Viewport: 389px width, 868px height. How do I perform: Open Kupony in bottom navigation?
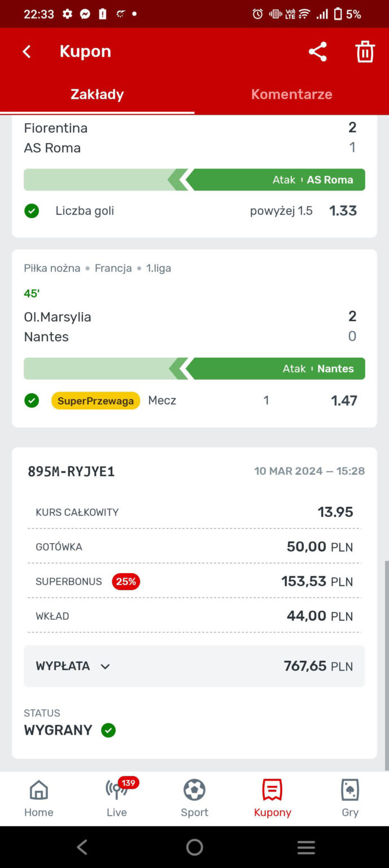pos(272,798)
